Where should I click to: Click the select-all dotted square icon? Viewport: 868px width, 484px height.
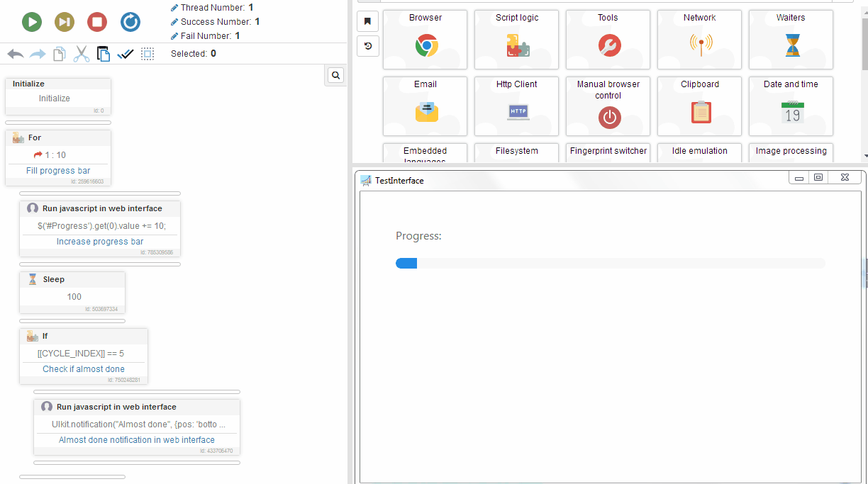click(x=147, y=54)
